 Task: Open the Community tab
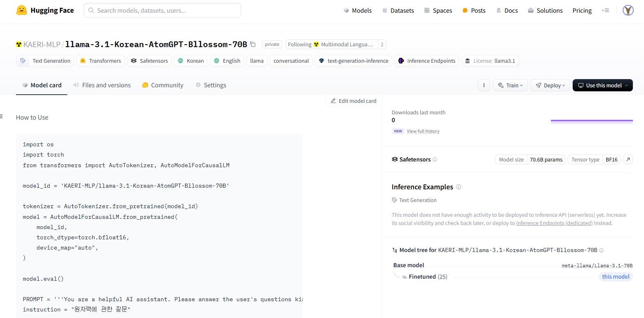coord(163,85)
